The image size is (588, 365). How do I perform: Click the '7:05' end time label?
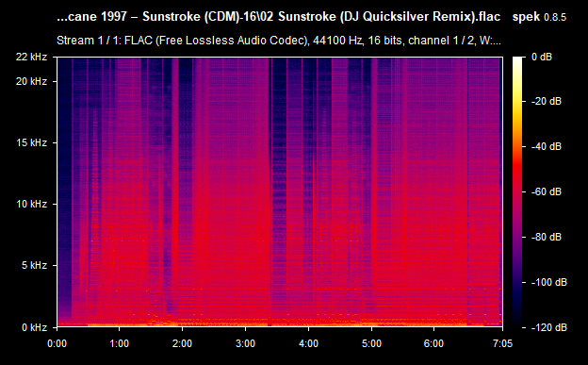(x=502, y=343)
